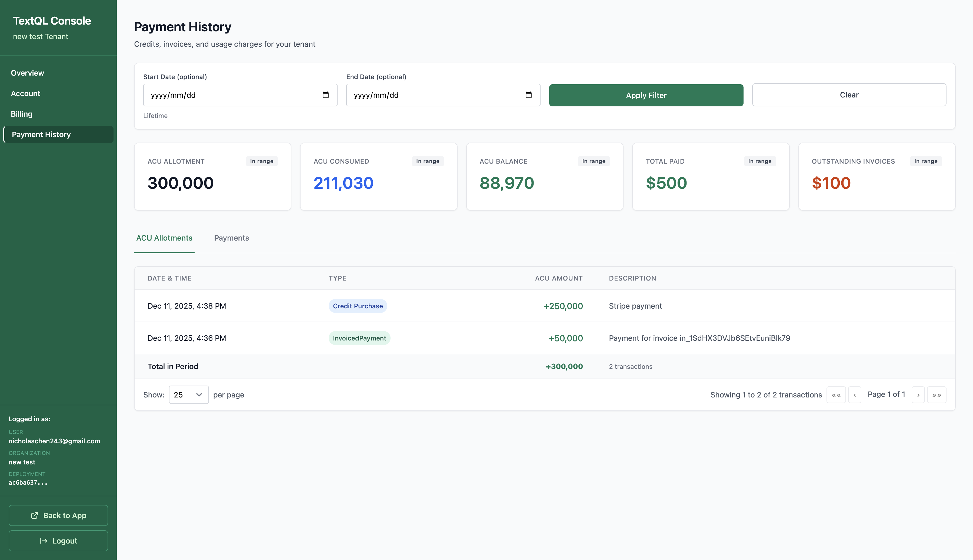Viewport: 973px width, 560px height.
Task: Open the End Date calendar picker icon
Action: click(x=528, y=95)
